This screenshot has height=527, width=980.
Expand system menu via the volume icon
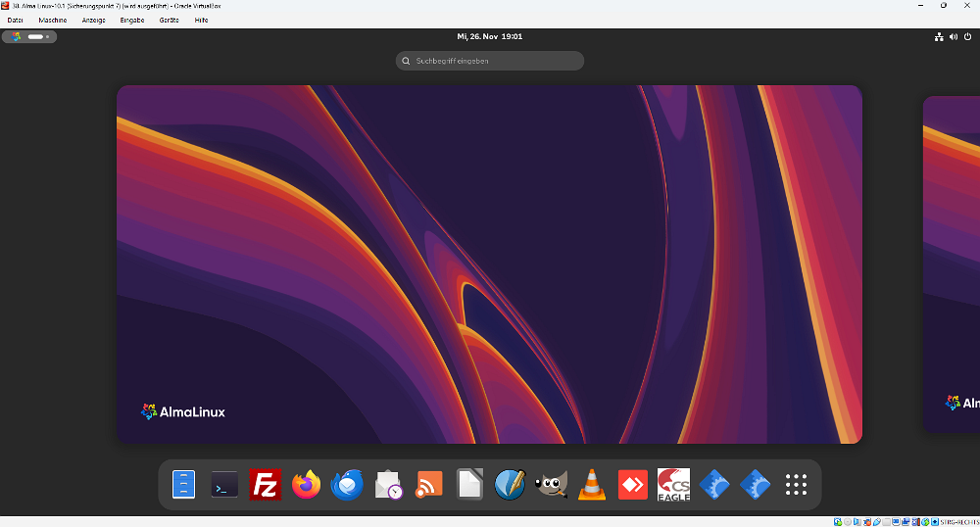click(954, 36)
